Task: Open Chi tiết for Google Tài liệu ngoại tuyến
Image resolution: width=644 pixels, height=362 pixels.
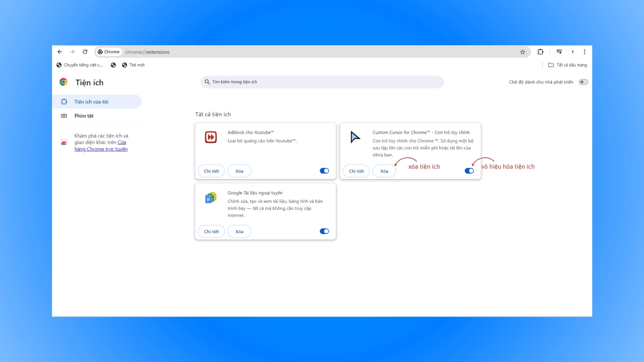Action: click(x=211, y=231)
